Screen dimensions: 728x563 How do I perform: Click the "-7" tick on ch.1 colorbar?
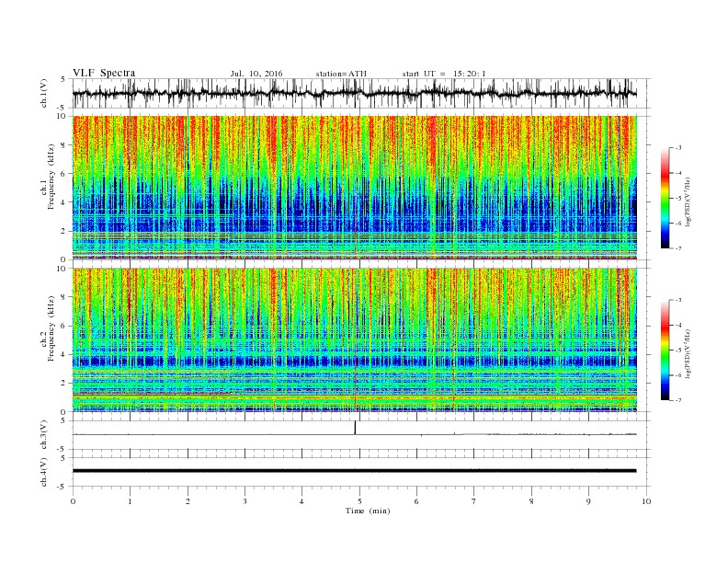pyautogui.click(x=678, y=248)
